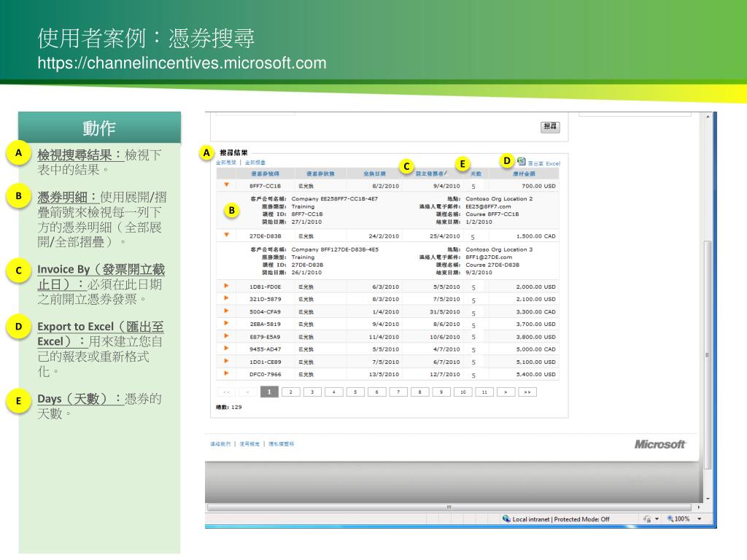The width and height of the screenshot is (747, 560).
Task: Sort by the 天數 days column header
Action: [476, 174]
